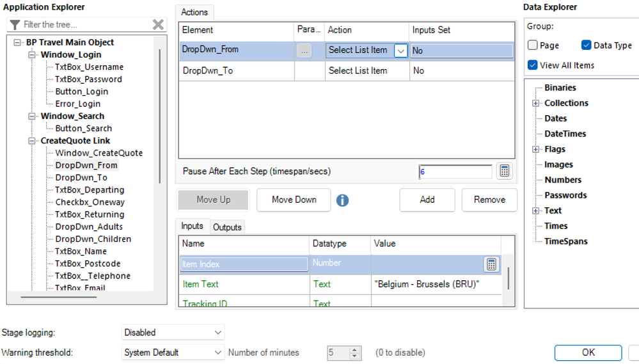The height and width of the screenshot is (364, 639).
Task: Collapse the Window_Login tree node
Action: (32, 55)
